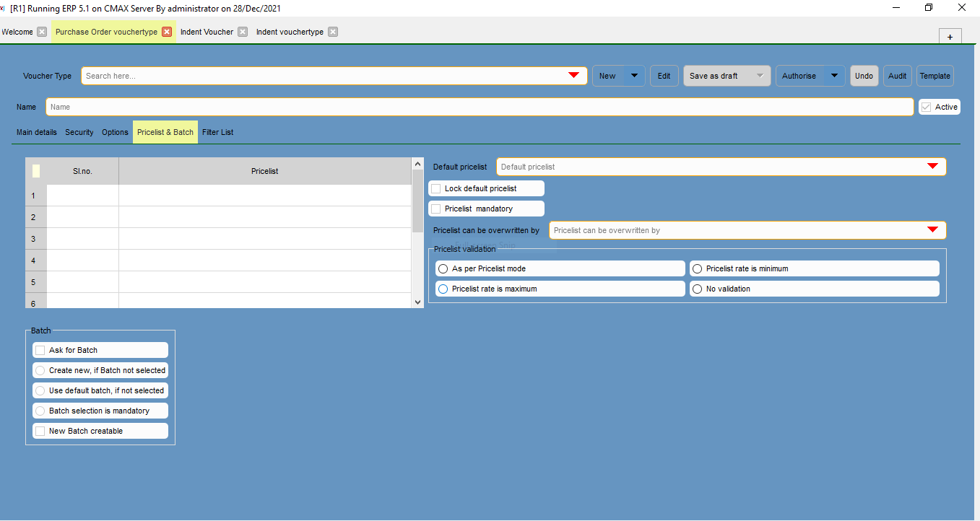Tick the Pricelist mandatory checkbox
The image size is (980, 521).
435,209
